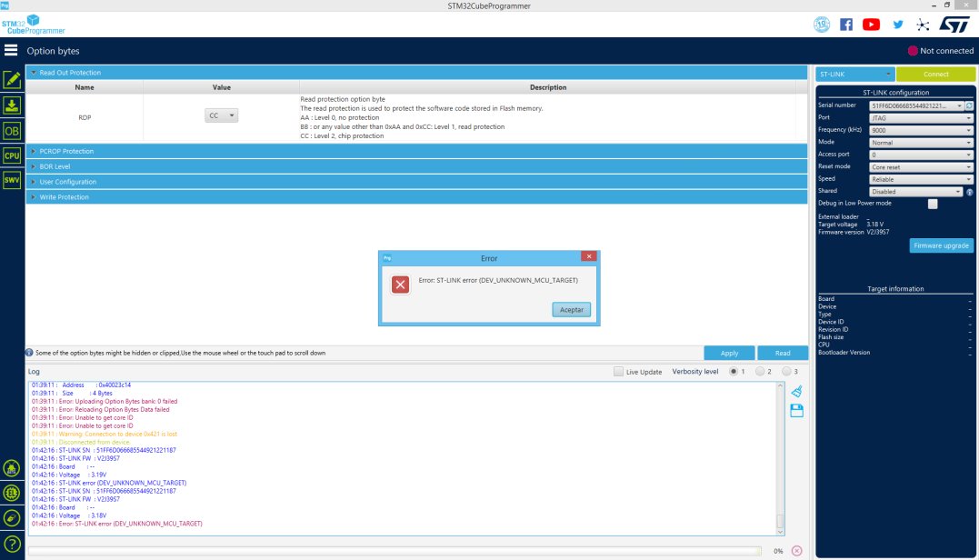
Task: Toggle the Live Update checkbox
Action: point(618,372)
